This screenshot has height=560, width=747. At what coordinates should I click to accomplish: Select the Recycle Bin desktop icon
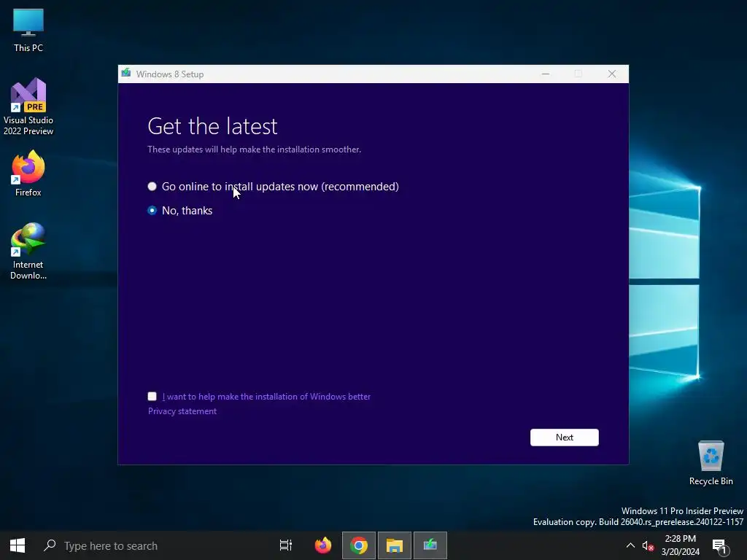pyautogui.click(x=711, y=462)
